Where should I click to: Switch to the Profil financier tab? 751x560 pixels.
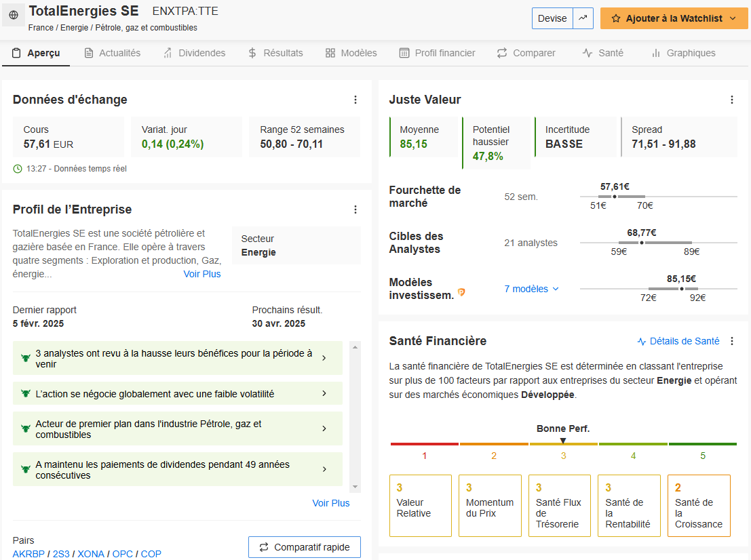tap(438, 53)
